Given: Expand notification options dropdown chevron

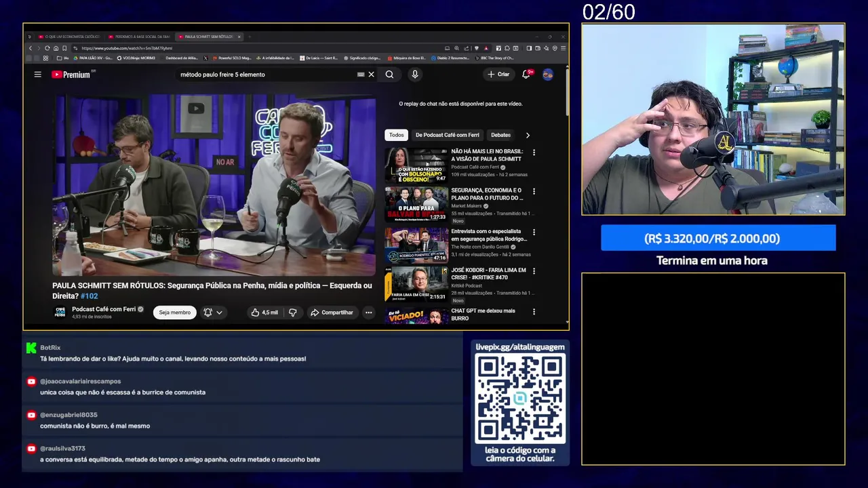Looking at the screenshot, I should (219, 312).
